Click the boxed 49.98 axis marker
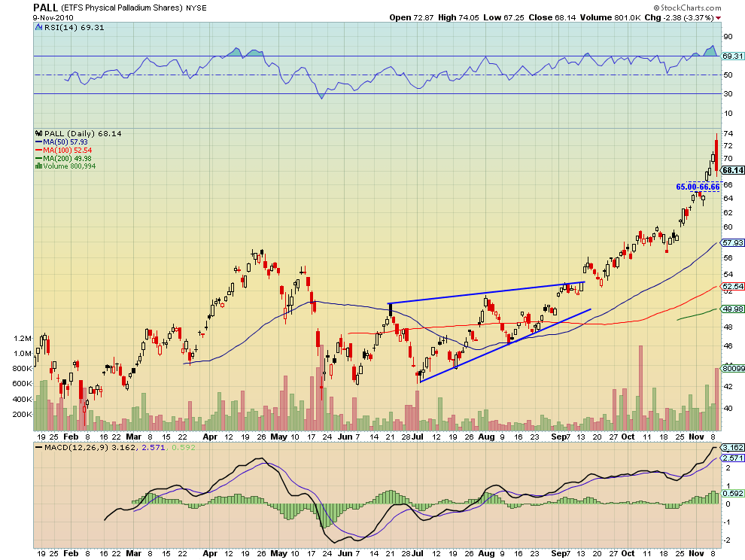The image size is (745, 560). coord(733,309)
